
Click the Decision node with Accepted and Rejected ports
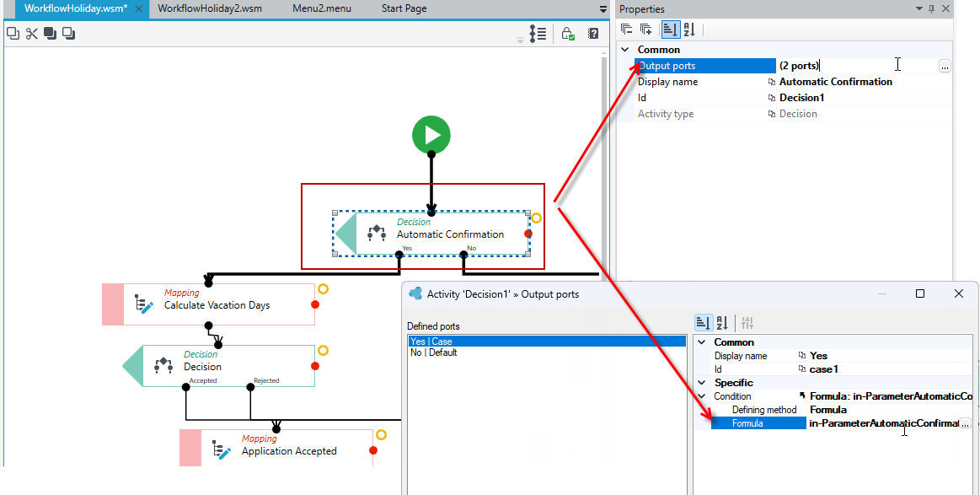pos(219,366)
